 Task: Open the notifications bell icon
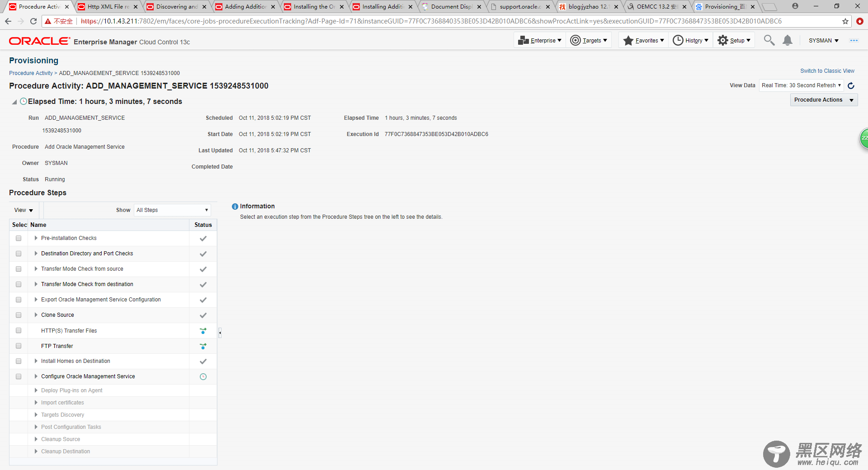(x=788, y=40)
